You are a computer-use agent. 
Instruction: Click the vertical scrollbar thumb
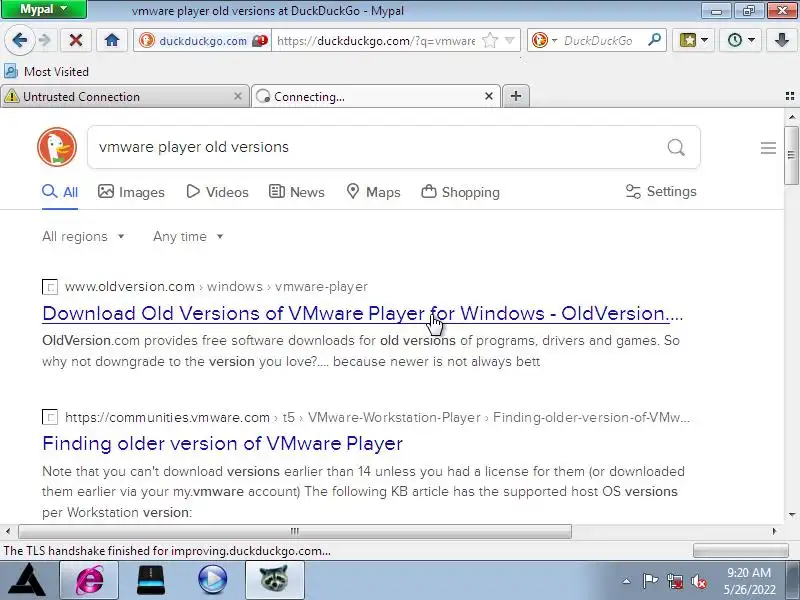coord(791,155)
